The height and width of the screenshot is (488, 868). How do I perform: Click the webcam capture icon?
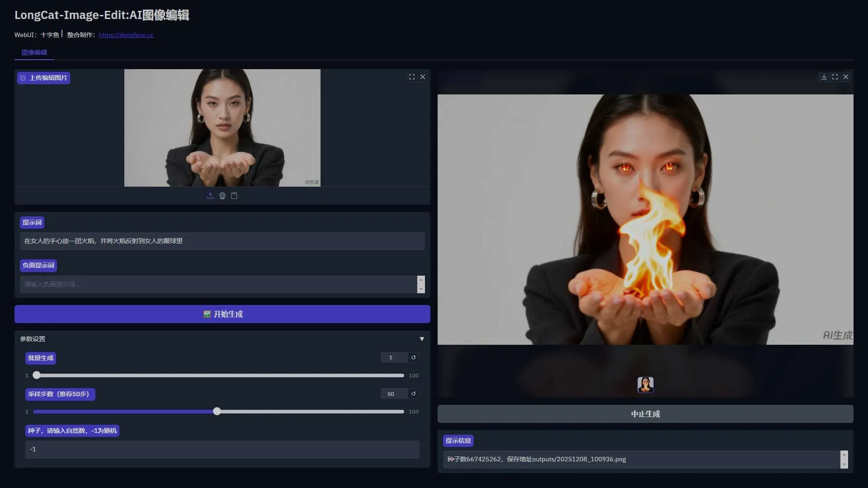click(222, 196)
